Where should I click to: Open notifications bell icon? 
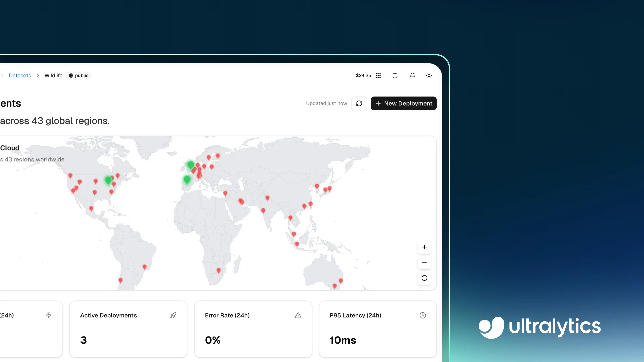412,76
